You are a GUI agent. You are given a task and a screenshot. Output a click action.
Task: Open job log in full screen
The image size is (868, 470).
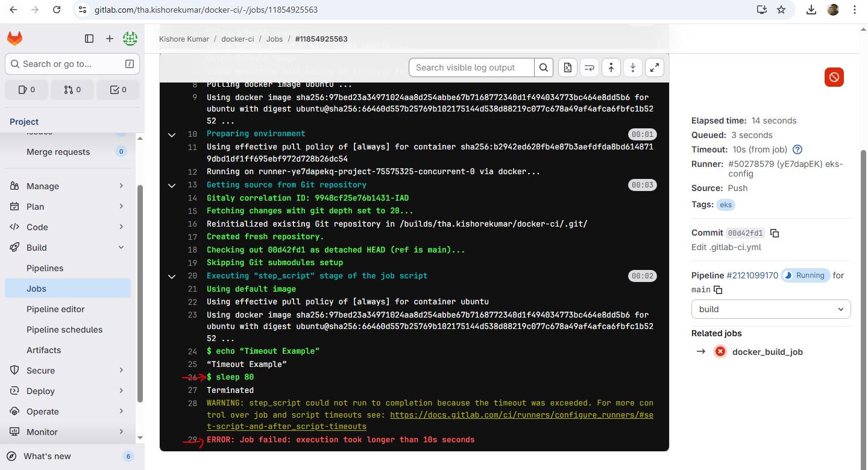click(x=655, y=67)
